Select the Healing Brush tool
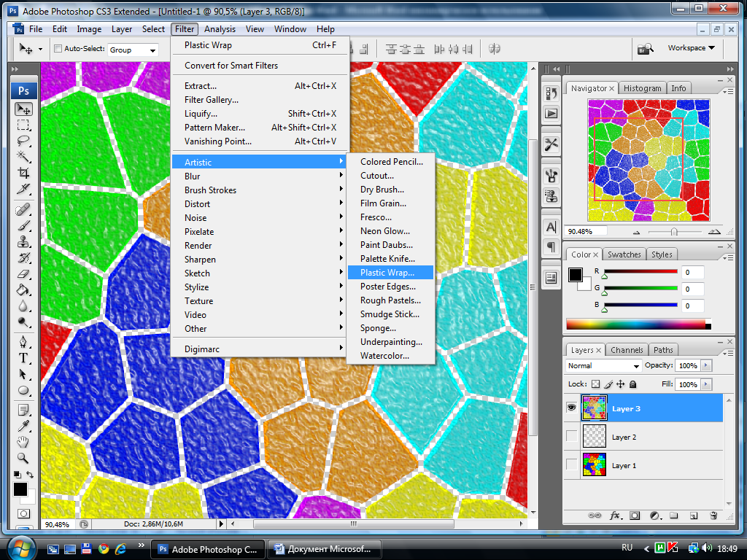747x560 pixels. click(23, 209)
